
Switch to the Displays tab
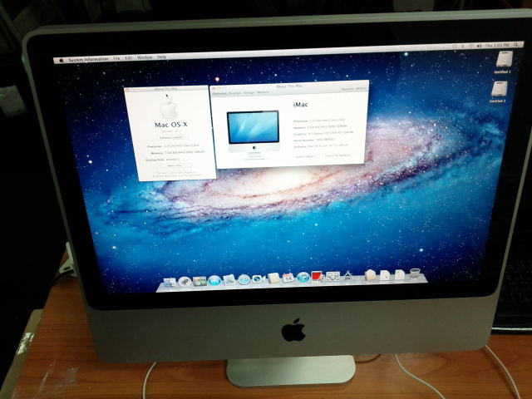coord(235,93)
